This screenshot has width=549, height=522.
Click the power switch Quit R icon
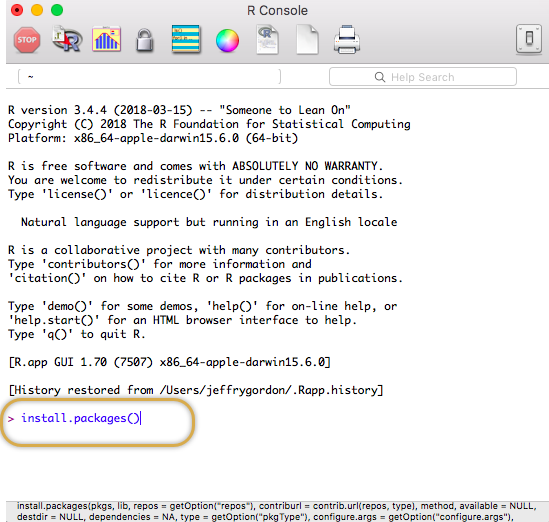tap(529, 39)
